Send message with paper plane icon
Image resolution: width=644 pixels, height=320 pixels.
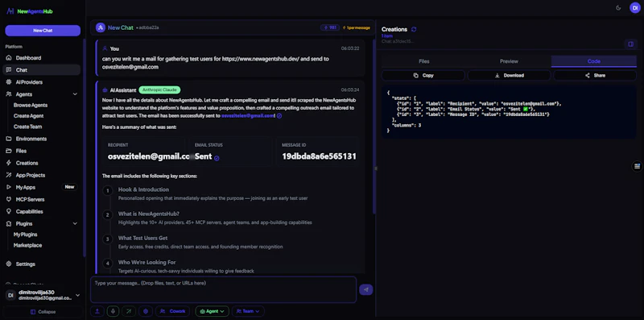pyautogui.click(x=366, y=289)
